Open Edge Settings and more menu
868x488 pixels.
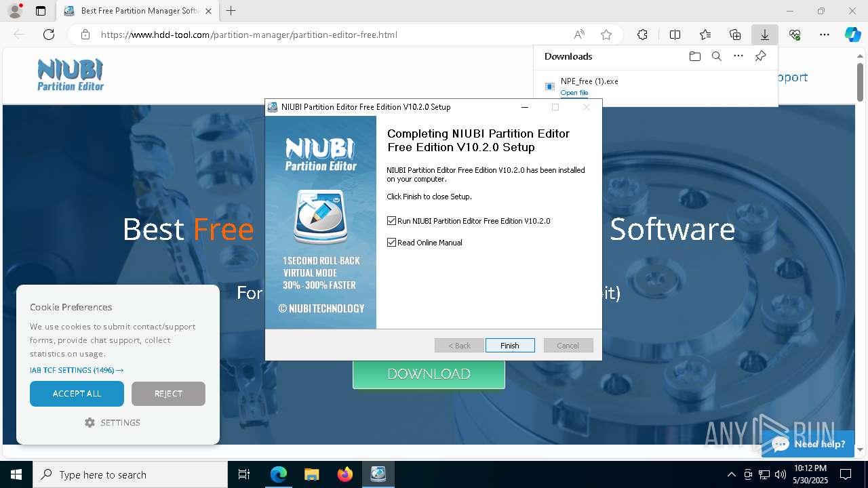[x=825, y=35]
